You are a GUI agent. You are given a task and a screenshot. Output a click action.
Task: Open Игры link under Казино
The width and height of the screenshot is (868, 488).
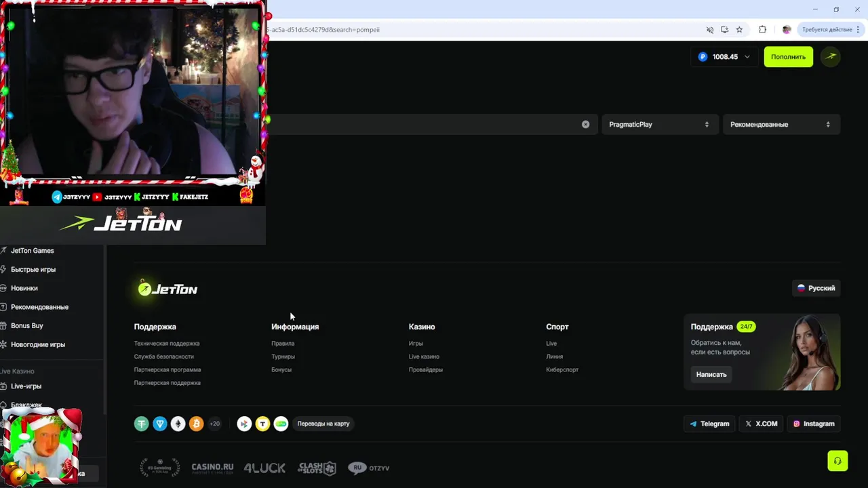pos(416,344)
